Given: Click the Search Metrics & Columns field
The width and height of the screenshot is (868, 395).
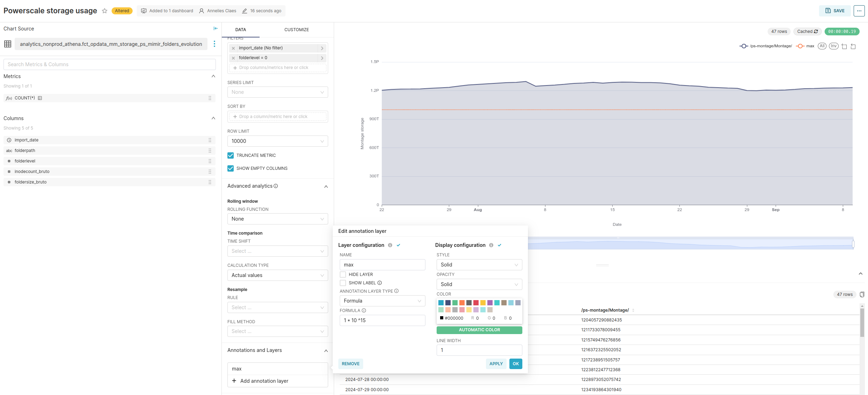Looking at the screenshot, I should click(x=110, y=64).
